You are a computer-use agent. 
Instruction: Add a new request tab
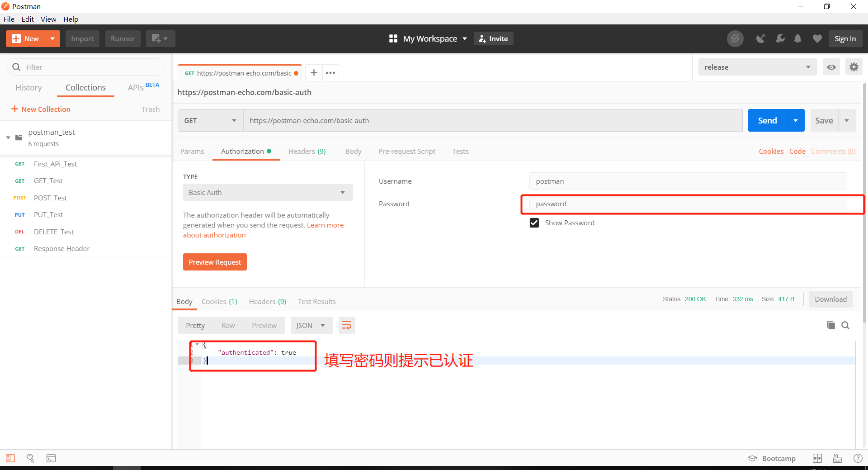[x=314, y=73]
